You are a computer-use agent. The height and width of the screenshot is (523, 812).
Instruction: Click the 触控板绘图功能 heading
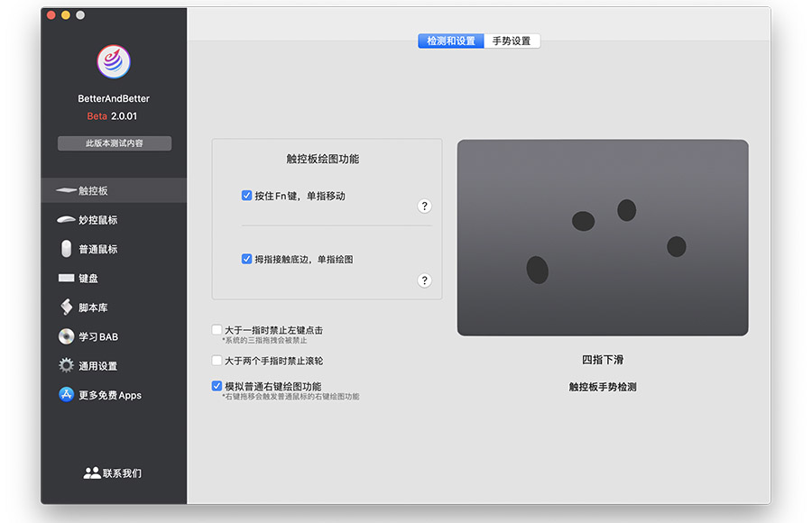(323, 159)
